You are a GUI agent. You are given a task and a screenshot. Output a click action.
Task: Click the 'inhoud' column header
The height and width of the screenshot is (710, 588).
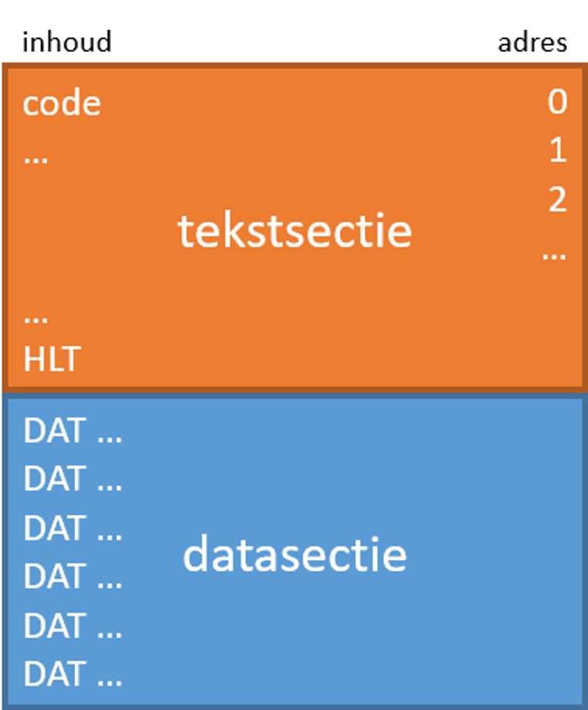pos(67,41)
